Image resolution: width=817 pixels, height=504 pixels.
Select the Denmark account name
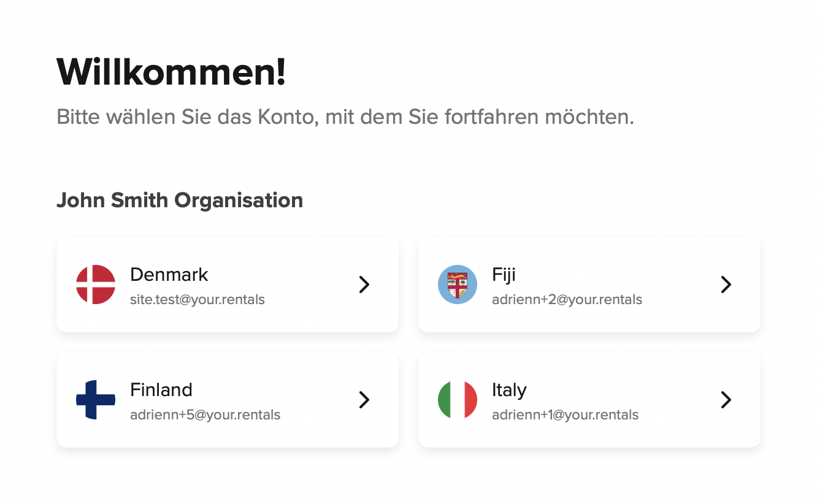[169, 275]
